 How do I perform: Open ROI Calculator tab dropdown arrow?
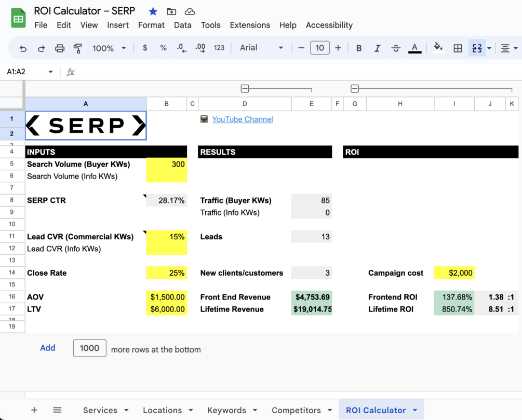point(415,410)
